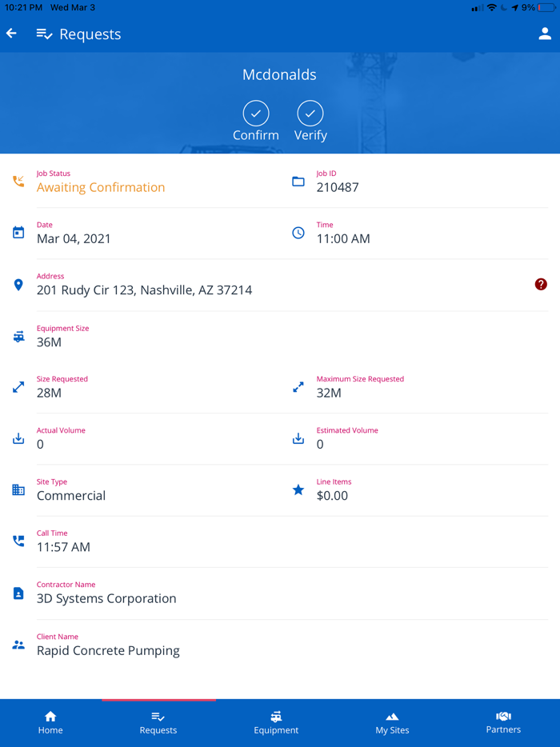
Task: Select the Awaiting Confirmation status text
Action: coord(101,187)
